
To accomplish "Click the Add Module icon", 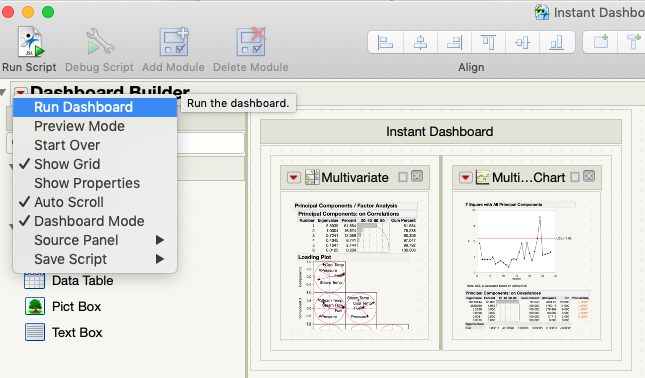I will pyautogui.click(x=174, y=42).
